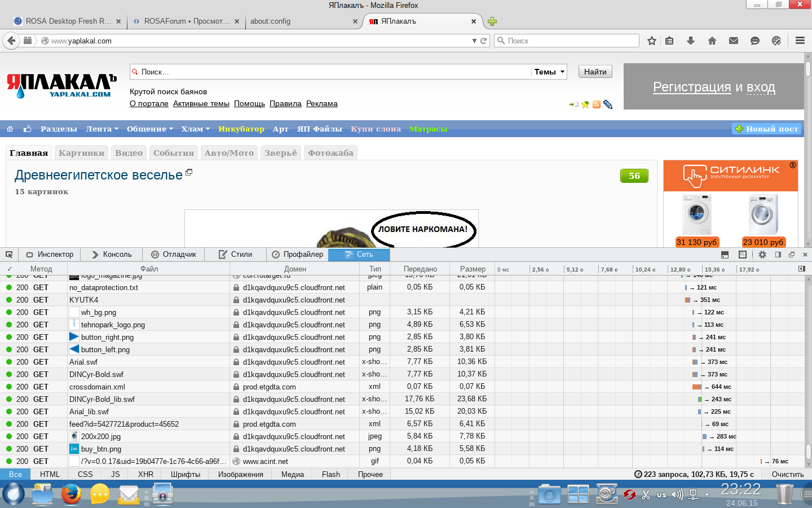Switch to the ROSAForum browser tab
Viewport: 812px width, 508px height.
click(186, 21)
